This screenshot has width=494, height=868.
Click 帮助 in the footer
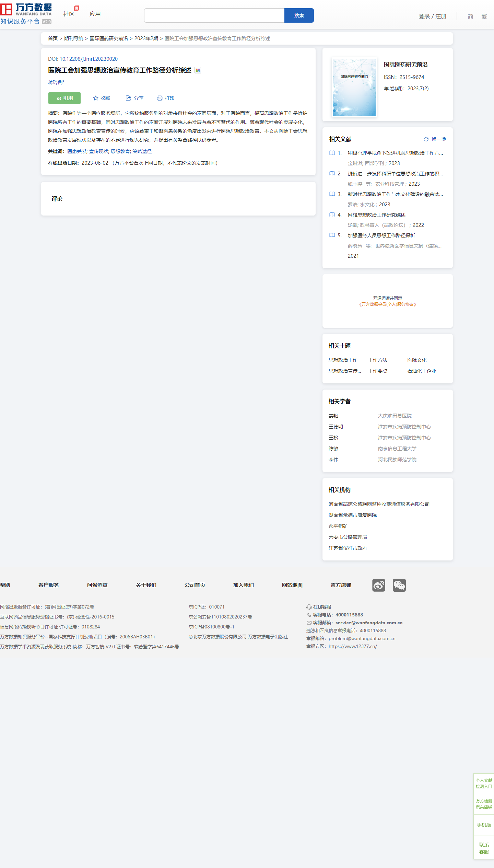pos(5,585)
